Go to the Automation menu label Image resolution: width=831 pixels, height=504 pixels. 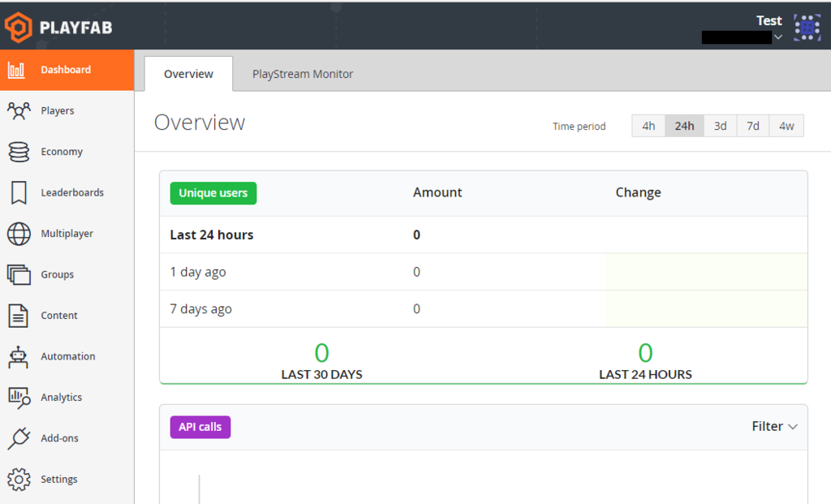68,356
